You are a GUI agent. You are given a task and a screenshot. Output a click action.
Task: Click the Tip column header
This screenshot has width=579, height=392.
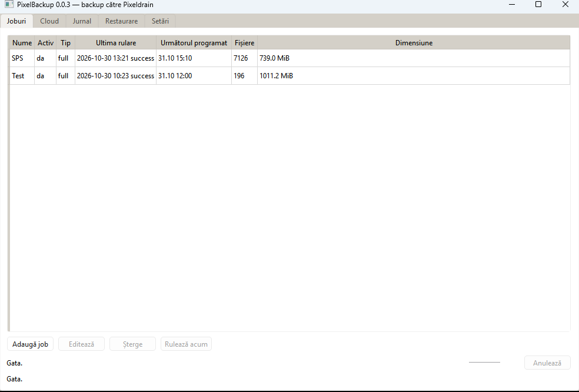tap(66, 43)
